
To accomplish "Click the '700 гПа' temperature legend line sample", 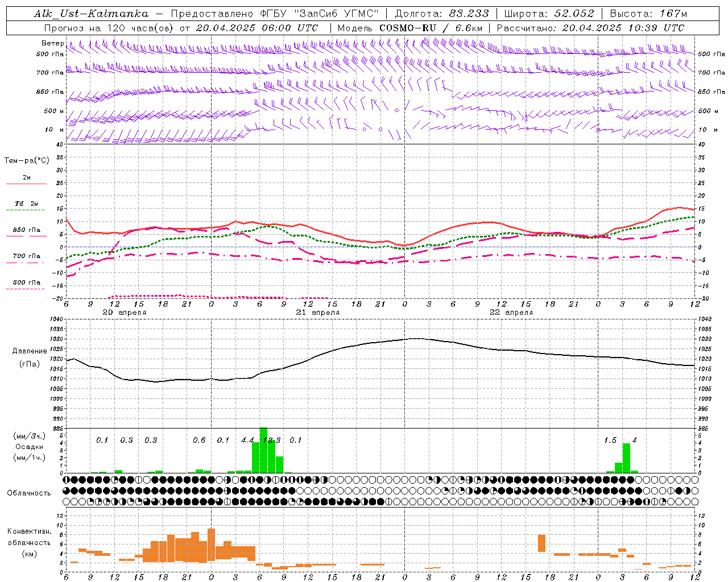I will click(x=26, y=263).
